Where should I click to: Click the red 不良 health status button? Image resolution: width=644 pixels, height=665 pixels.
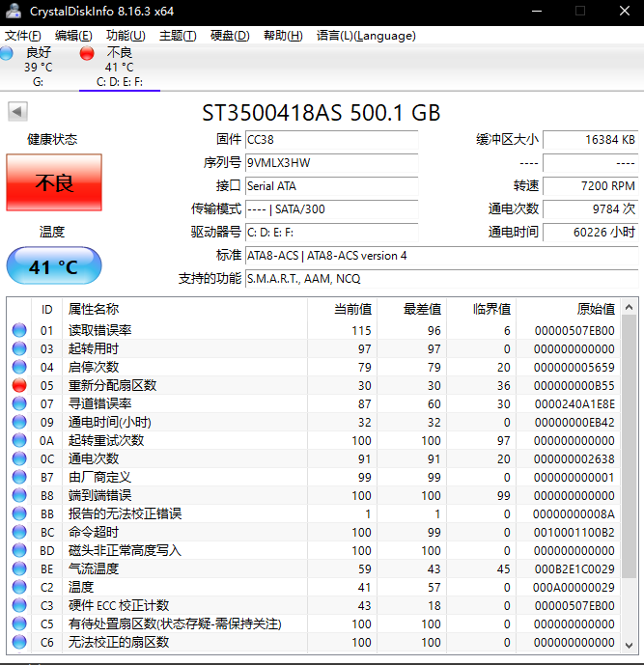coord(54,182)
